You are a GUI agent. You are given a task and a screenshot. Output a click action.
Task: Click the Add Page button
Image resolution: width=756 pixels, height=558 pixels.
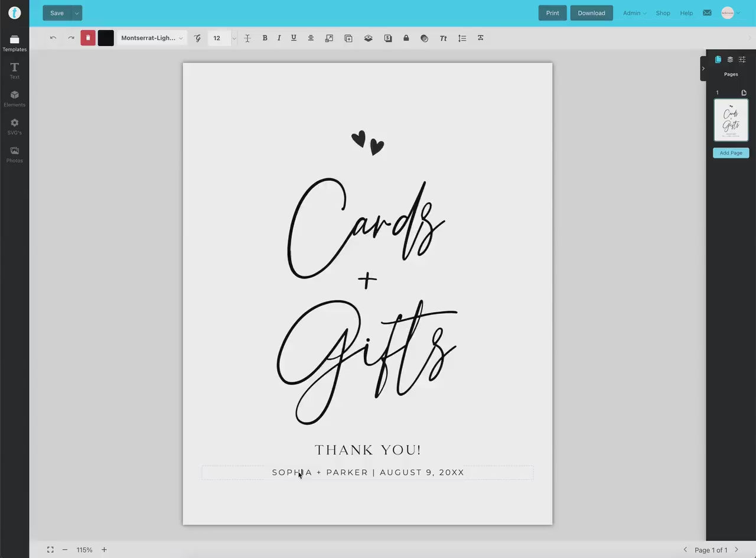[x=731, y=153]
